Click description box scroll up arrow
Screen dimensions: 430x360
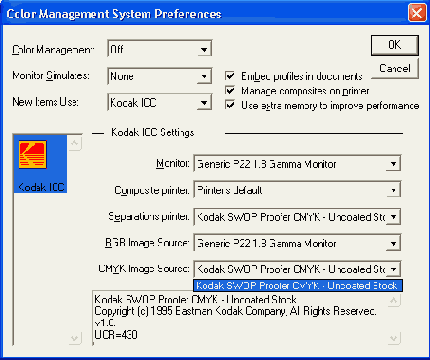click(394, 301)
